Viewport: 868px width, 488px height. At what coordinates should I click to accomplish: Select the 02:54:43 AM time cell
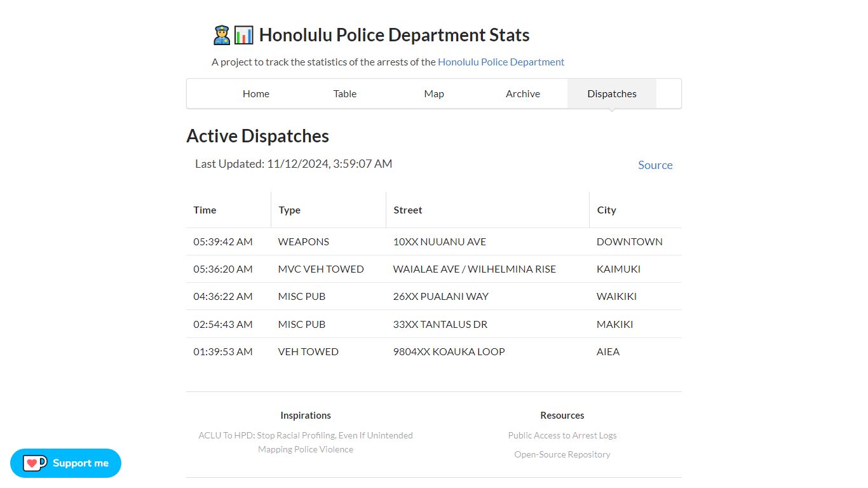click(x=229, y=324)
